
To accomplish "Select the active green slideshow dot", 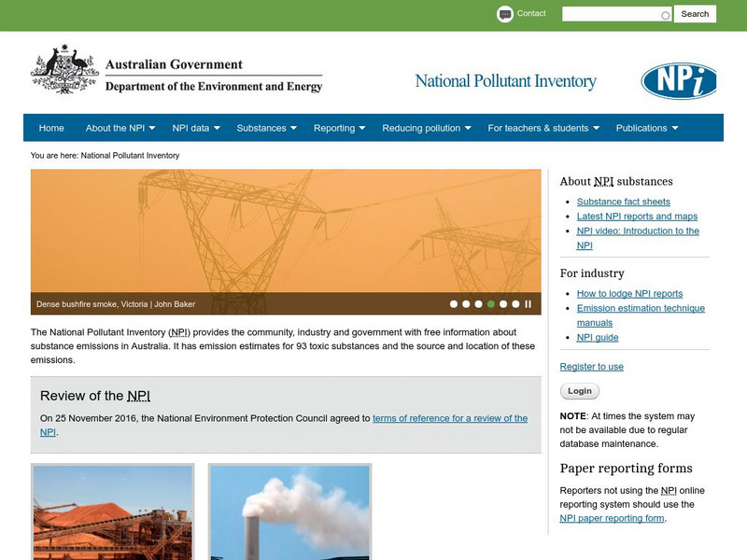I will 491,304.
